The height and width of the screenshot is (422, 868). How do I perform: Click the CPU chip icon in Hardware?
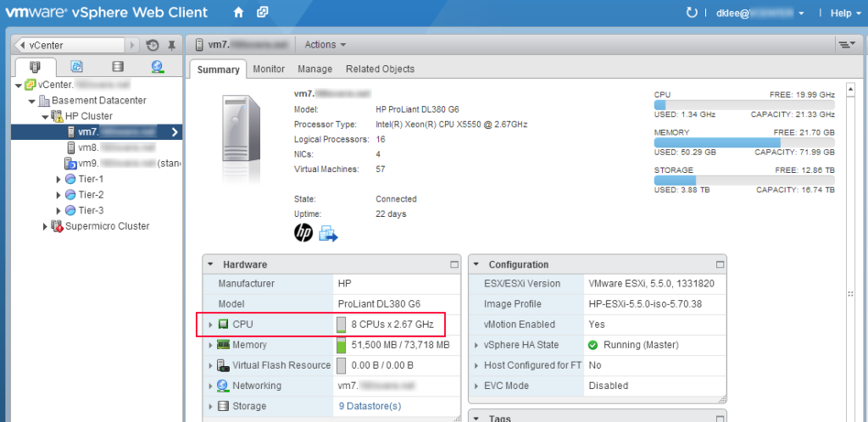click(x=224, y=325)
